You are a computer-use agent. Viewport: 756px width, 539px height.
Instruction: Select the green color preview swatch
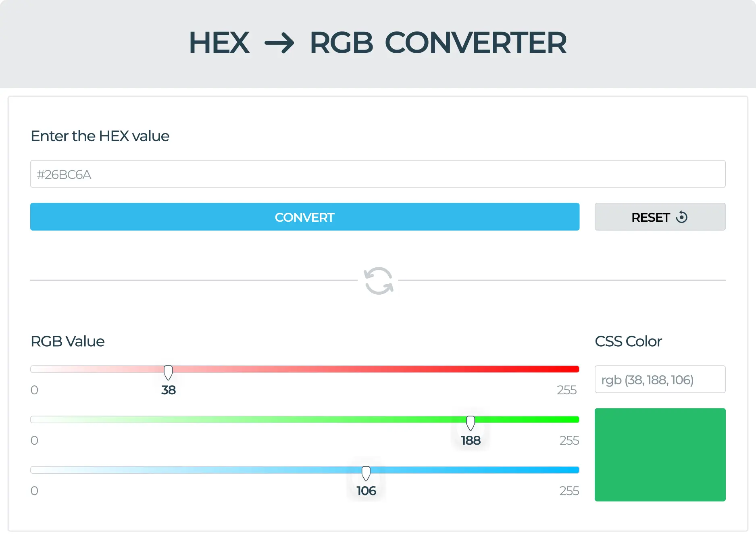click(660, 455)
